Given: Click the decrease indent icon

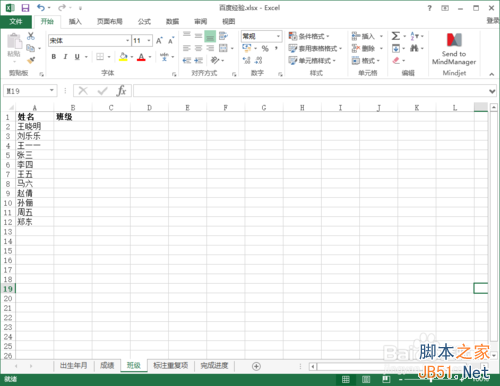Looking at the screenshot, I should 187,60.
